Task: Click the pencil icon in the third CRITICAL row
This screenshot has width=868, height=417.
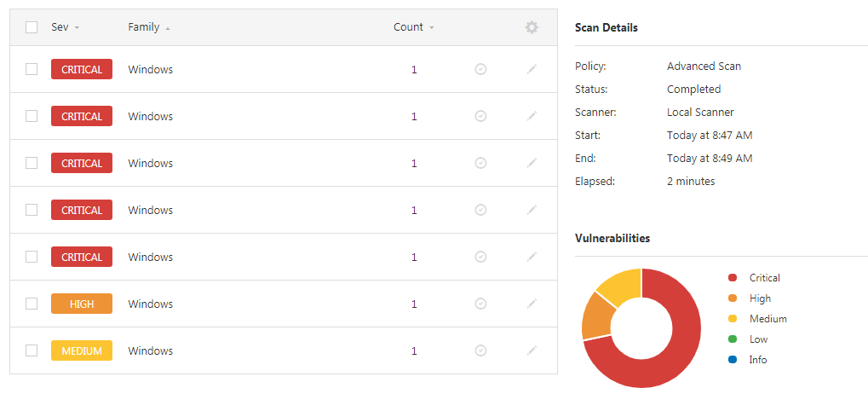Action: [532, 163]
